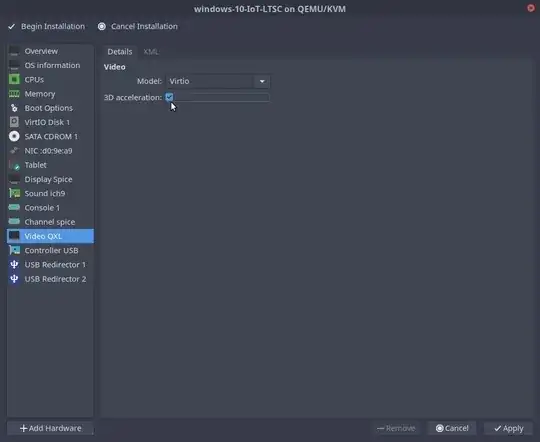Click the plus icon on Add Hardware
The image size is (540, 442).
[x=23, y=428]
